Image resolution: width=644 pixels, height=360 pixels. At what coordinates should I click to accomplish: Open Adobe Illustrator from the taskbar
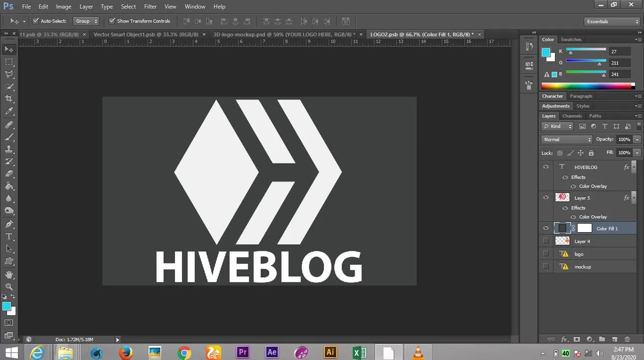pyautogui.click(x=331, y=352)
